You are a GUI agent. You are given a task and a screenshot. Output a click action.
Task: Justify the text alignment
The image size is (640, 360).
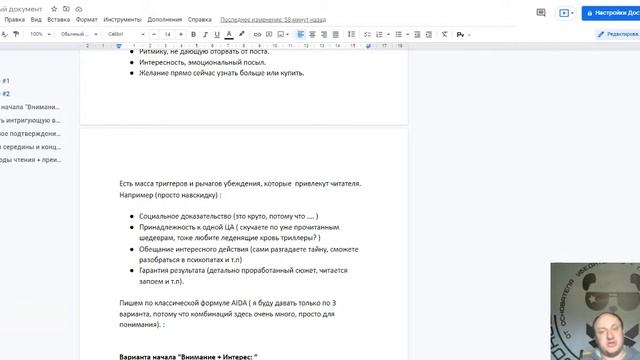(x=336, y=34)
